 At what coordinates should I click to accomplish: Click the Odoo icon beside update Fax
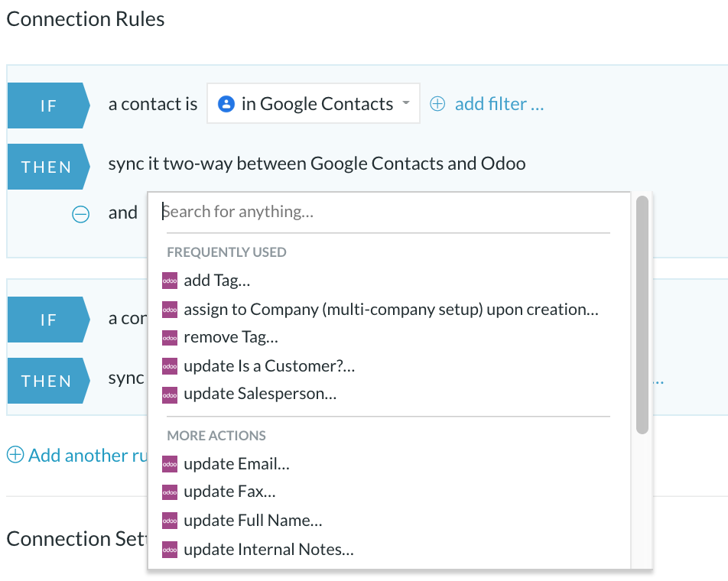(170, 492)
